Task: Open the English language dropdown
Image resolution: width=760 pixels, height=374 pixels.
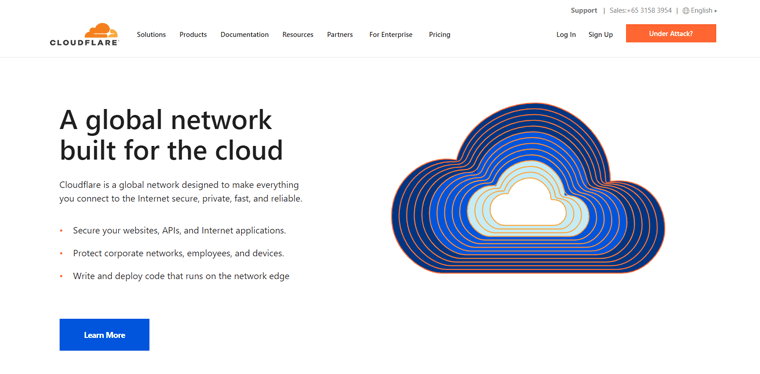Action: pos(703,11)
